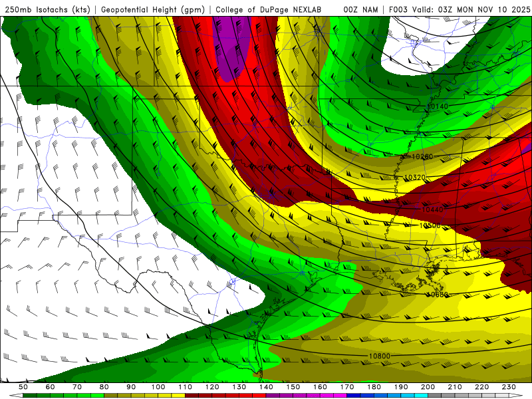The height and width of the screenshot is (399, 532).
Task: Click the 10320 height contour label
Action: pyautogui.click(x=415, y=177)
